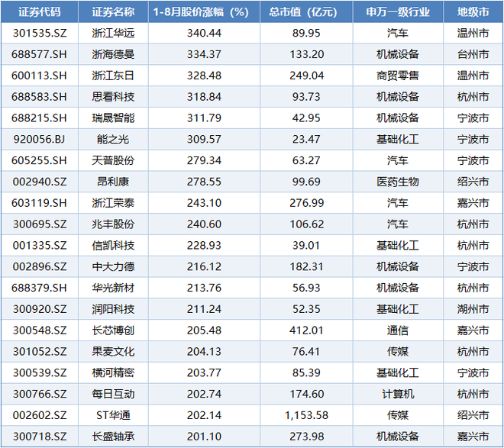Select the 浙江东日 name cell

click(x=113, y=76)
